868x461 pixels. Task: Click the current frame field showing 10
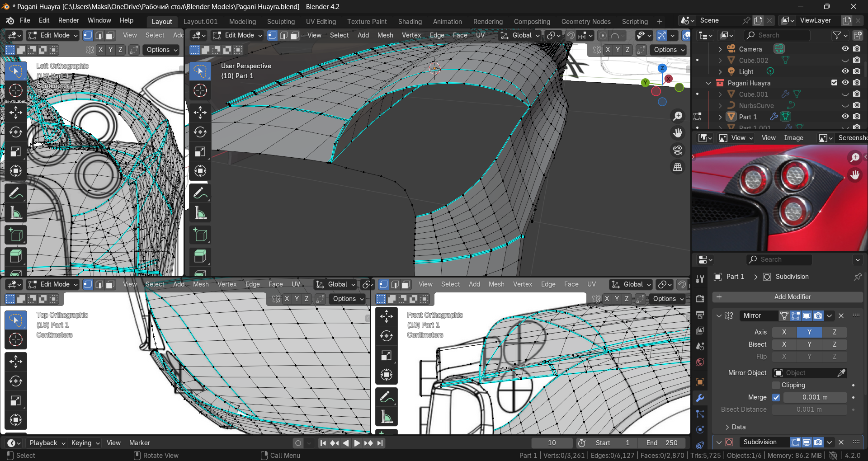point(552,443)
